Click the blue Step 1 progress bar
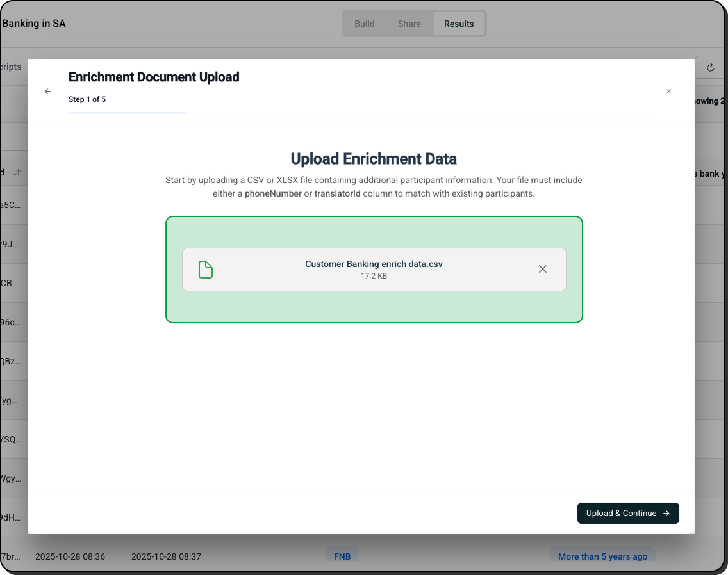The image size is (728, 575). coord(127,113)
